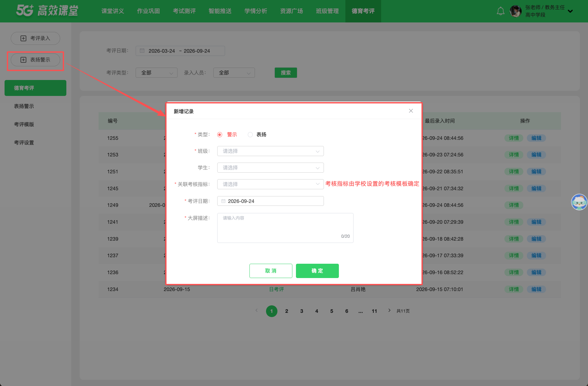Click the 编号 column header
Viewport: 588px width, 386px height.
113,121
